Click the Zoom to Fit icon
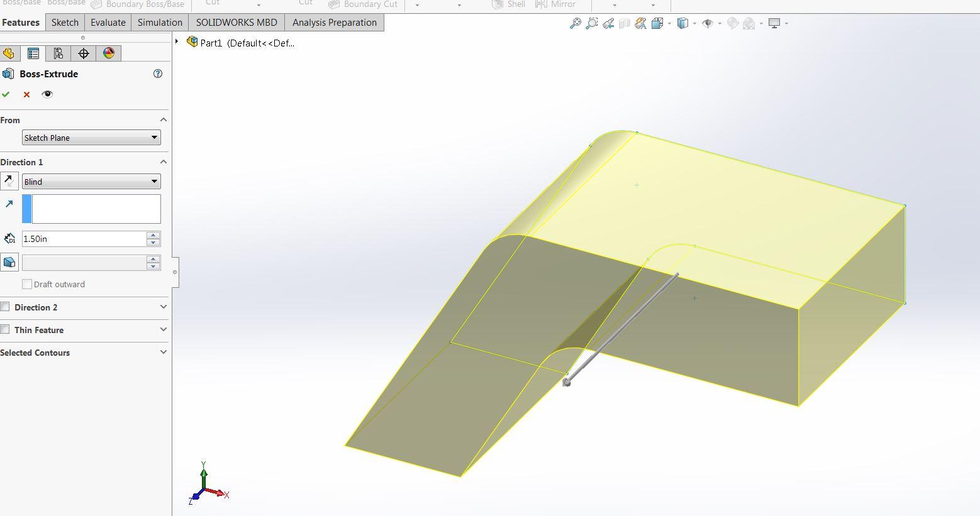980x516 pixels. (575, 24)
